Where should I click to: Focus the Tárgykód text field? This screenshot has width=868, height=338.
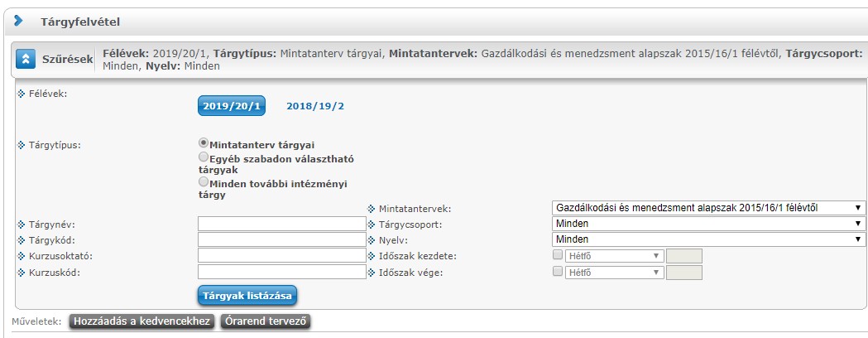[x=281, y=239]
